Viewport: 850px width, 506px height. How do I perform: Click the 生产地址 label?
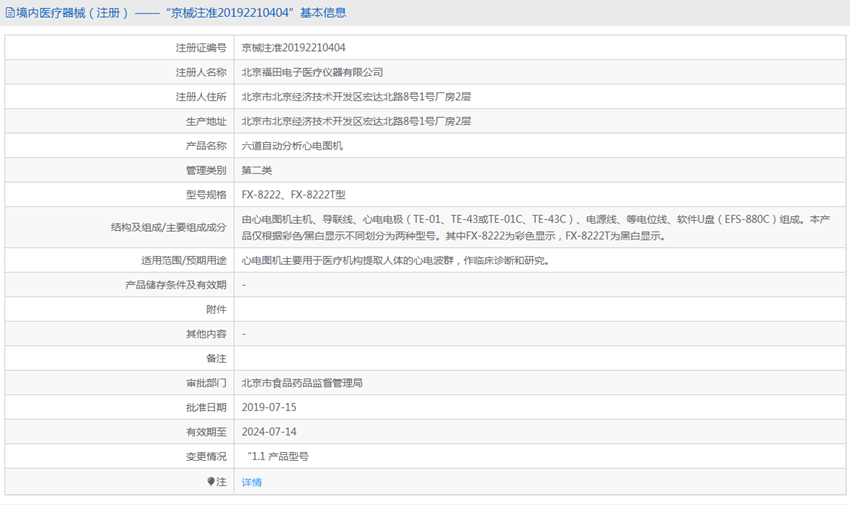click(x=206, y=121)
